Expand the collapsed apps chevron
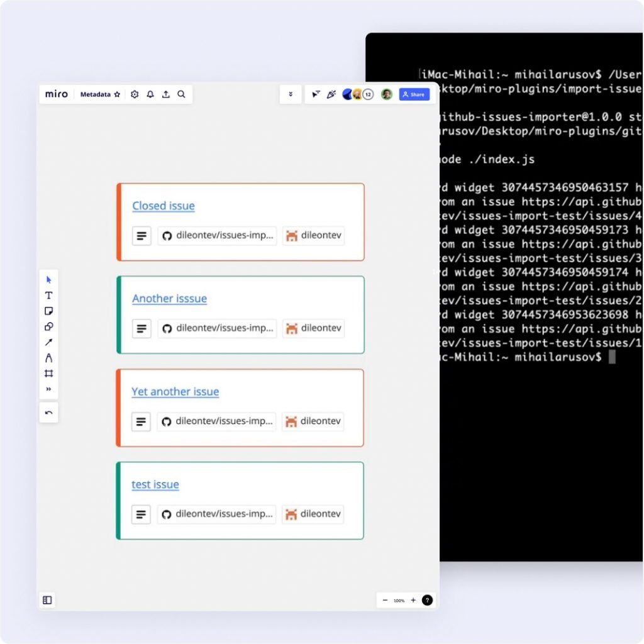 (x=291, y=94)
